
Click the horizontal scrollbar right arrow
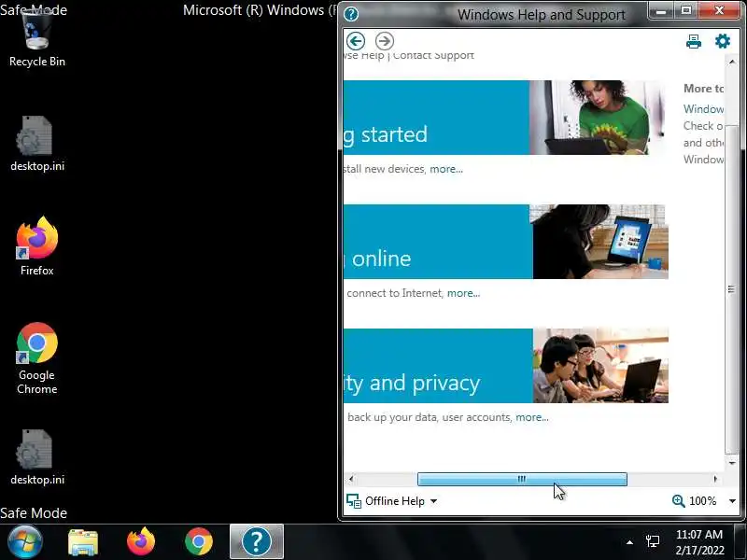pos(715,479)
